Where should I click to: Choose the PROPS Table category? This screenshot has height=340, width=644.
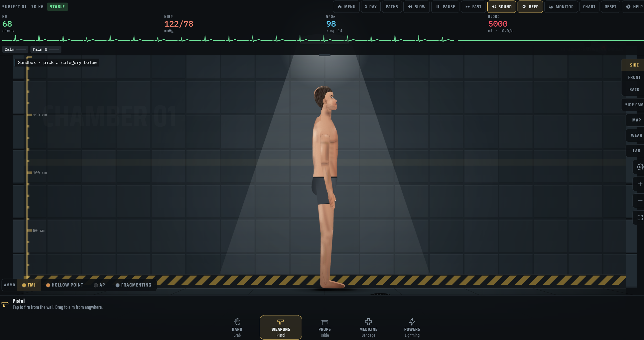click(x=325, y=327)
